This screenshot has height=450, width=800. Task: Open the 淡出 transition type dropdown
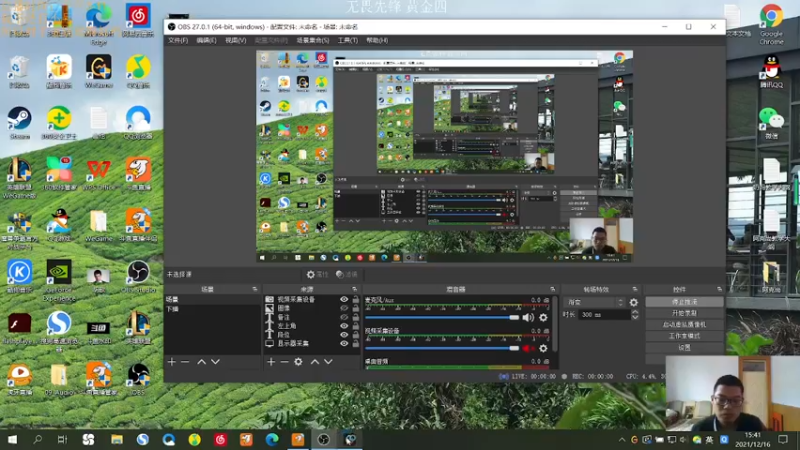click(595, 303)
